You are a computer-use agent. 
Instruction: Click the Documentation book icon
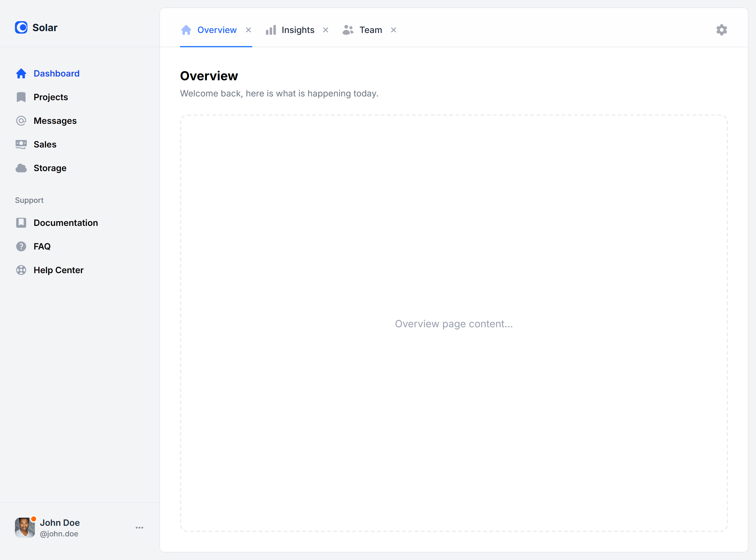tap(21, 223)
